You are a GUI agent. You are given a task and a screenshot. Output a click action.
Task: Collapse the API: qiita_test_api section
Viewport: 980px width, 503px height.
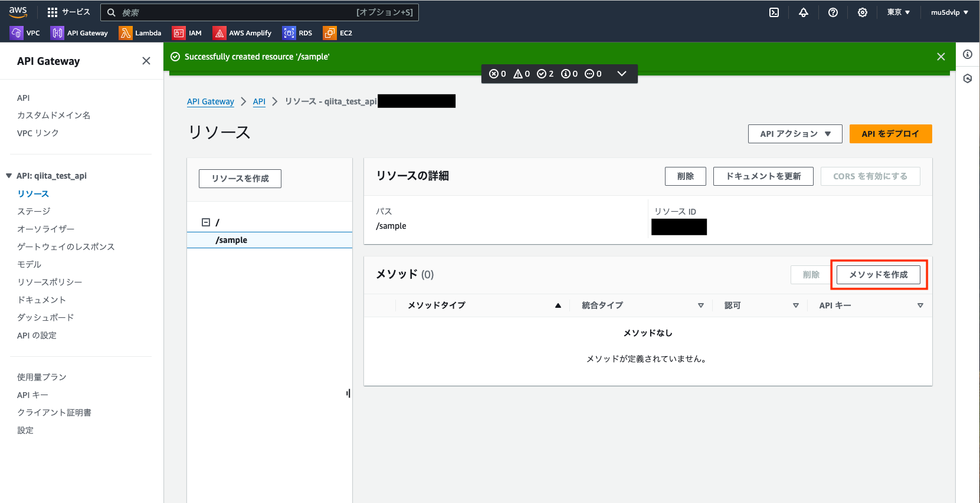(x=9, y=176)
